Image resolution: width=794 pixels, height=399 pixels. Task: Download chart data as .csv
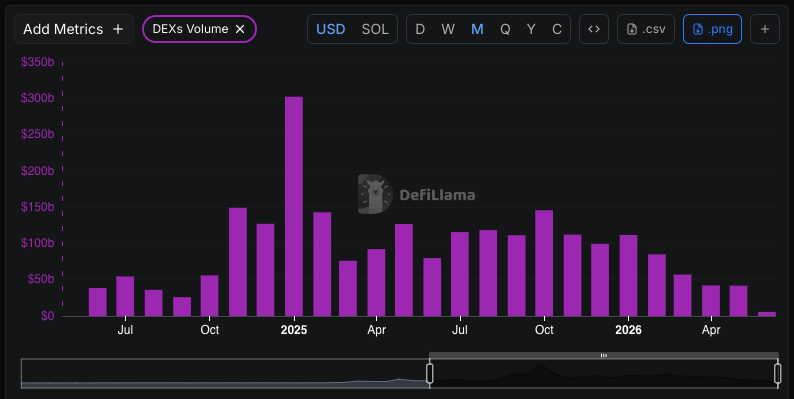[646, 29]
